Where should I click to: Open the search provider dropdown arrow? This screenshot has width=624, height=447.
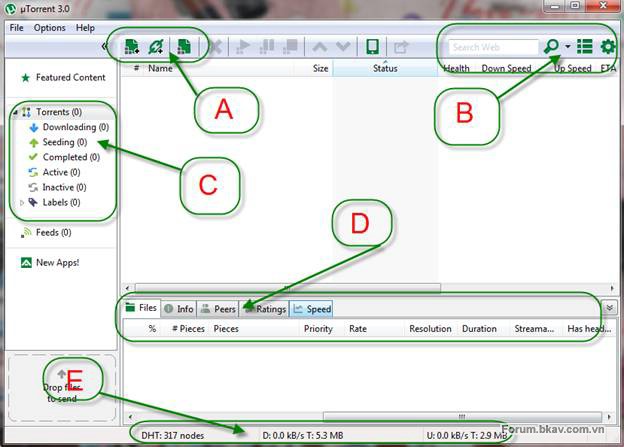567,47
